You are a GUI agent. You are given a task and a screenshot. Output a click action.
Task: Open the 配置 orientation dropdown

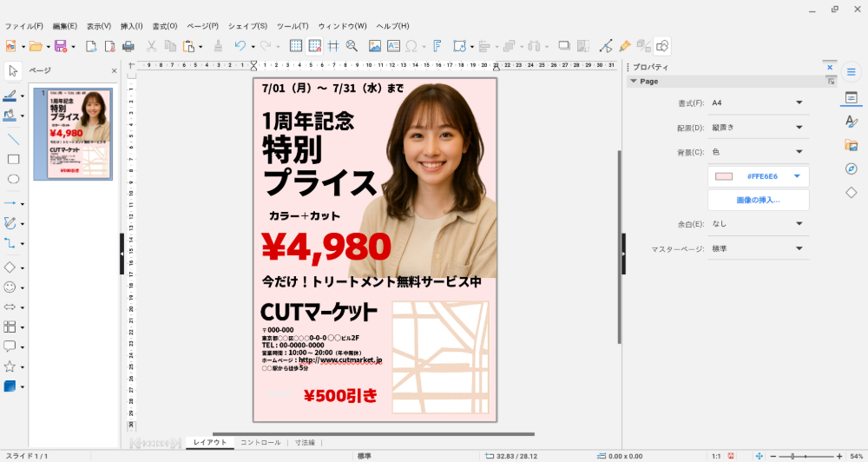[x=758, y=128]
